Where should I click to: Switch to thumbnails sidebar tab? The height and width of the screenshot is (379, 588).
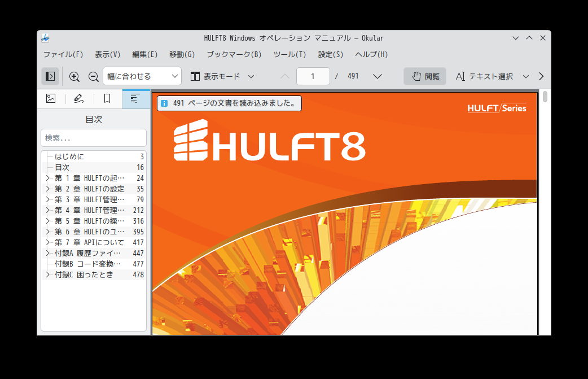[51, 99]
